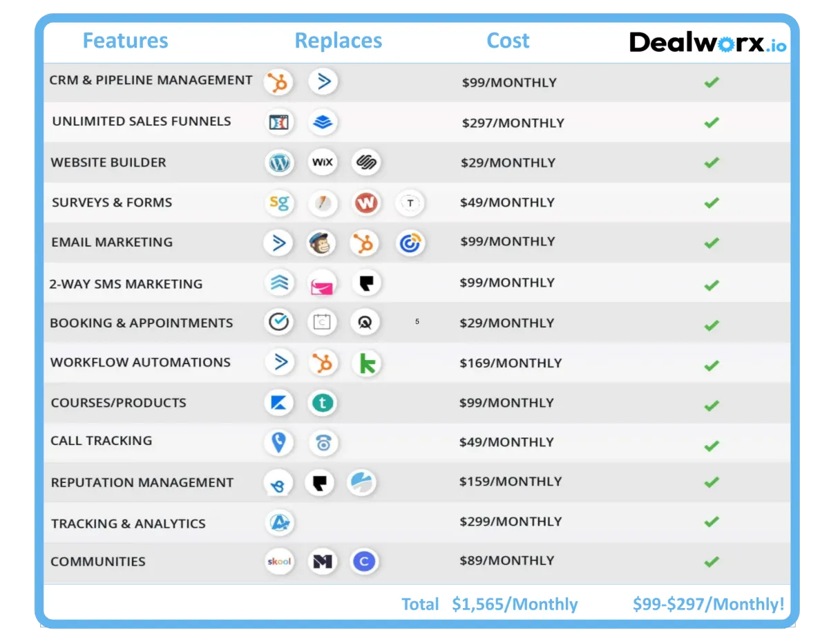Select the blue telephone icon in Call Tracking row
This screenshot has width=829, height=644.
pos(323,443)
